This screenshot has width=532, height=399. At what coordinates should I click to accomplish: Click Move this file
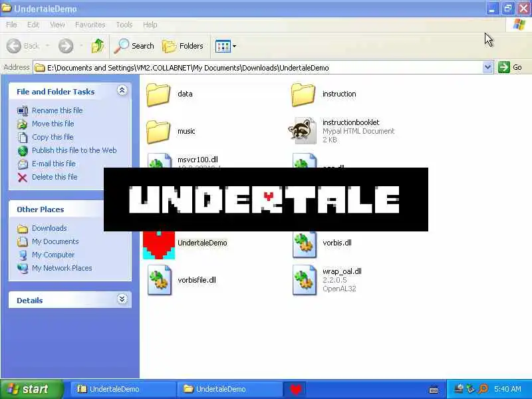point(53,124)
